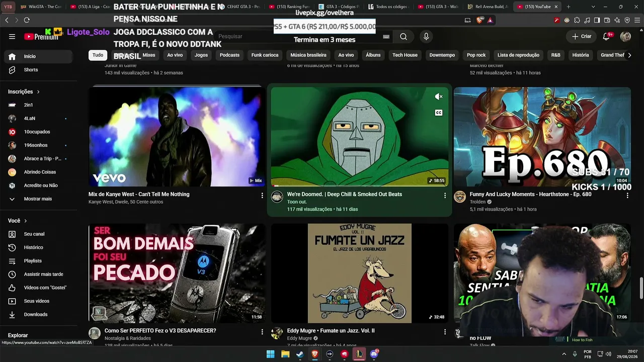Open Trolden channel avatar
This screenshot has width=644, height=362.
(460, 197)
